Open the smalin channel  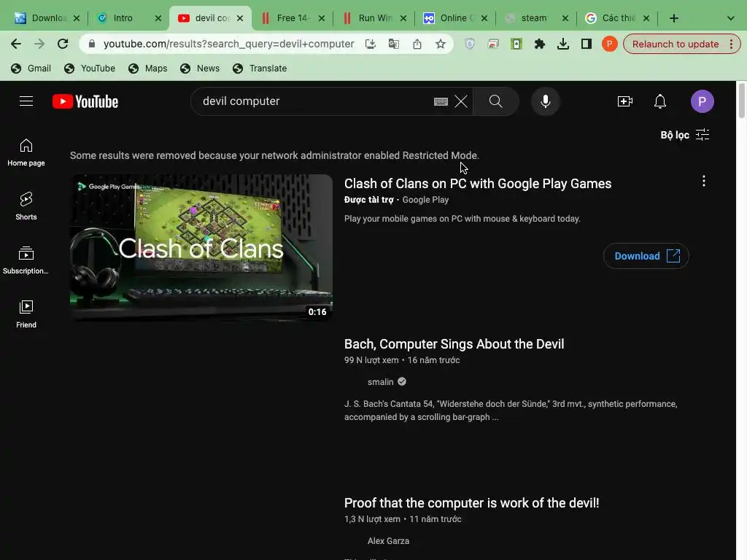point(381,382)
